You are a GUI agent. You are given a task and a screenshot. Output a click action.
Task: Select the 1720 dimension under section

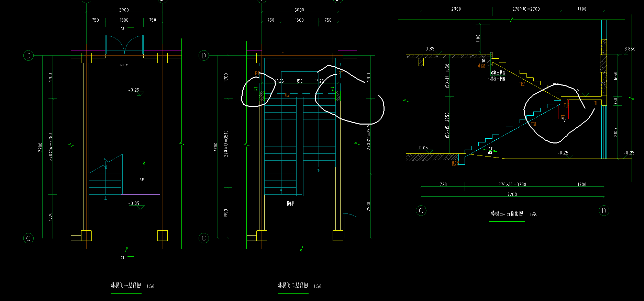coord(442,184)
